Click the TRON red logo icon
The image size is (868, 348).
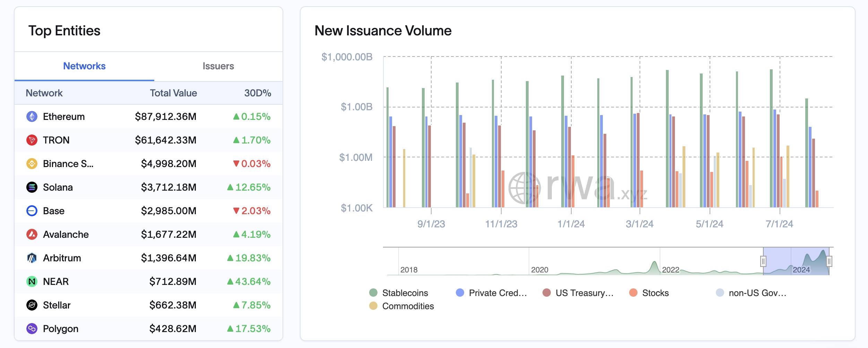(32, 140)
